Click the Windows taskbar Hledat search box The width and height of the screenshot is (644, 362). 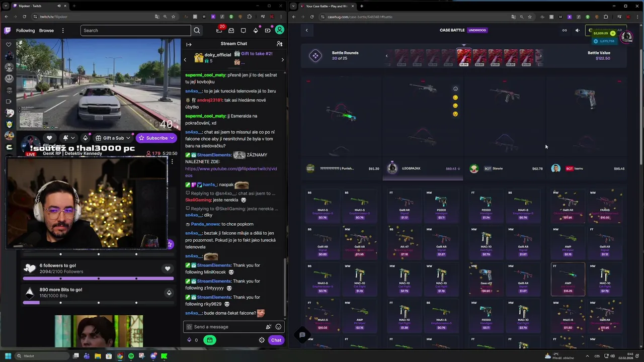click(x=42, y=356)
